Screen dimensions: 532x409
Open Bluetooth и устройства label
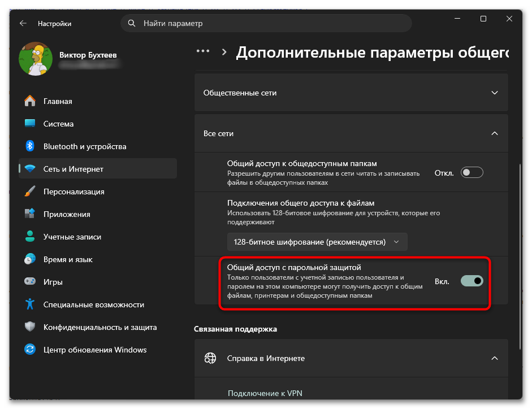pyautogui.click(x=85, y=146)
